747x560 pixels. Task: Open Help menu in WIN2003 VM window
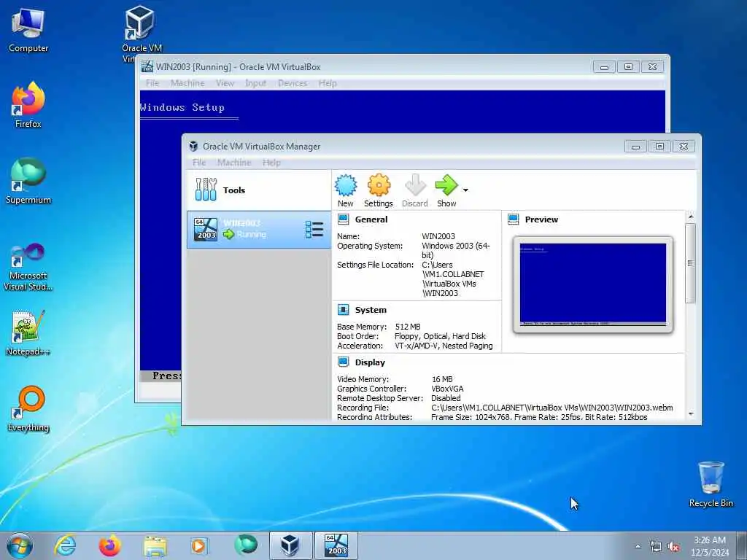(x=328, y=83)
